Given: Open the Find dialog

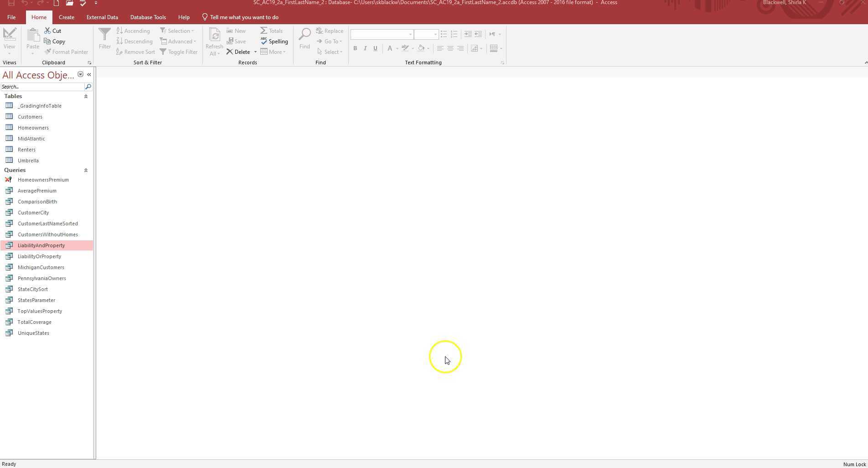Looking at the screenshot, I should (x=304, y=40).
